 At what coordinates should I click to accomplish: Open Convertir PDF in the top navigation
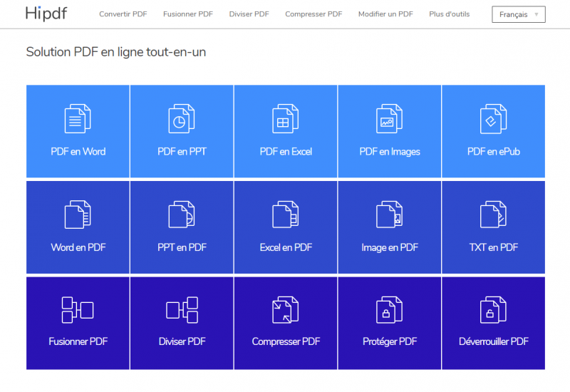123,14
